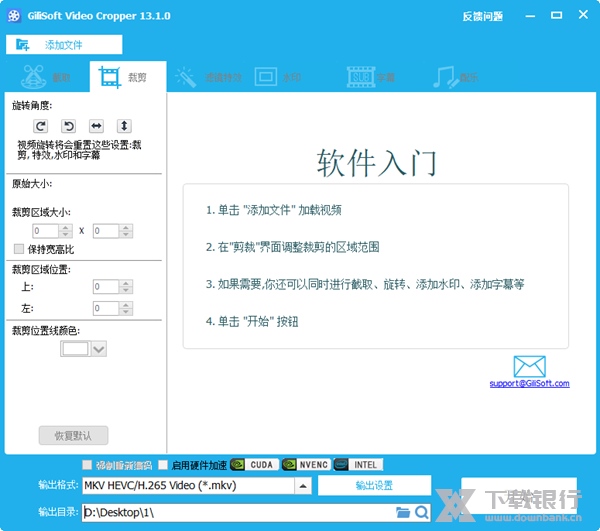
Task: Click the magnifier icon beside output path
Action: 422,512
